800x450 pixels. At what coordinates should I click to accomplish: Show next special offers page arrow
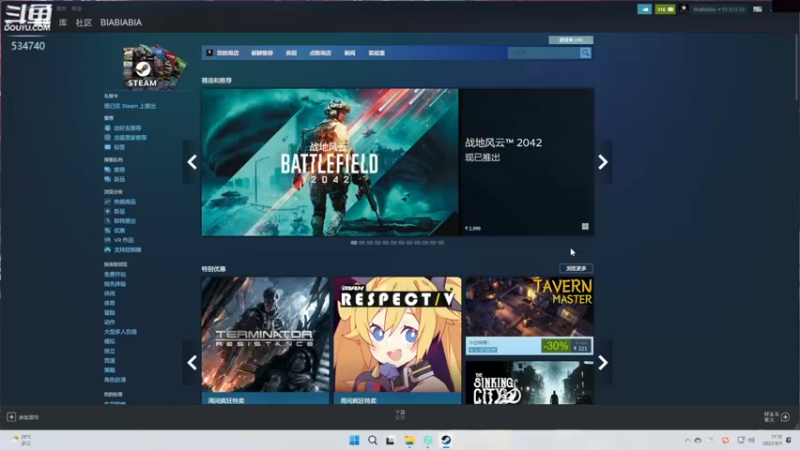tap(603, 363)
